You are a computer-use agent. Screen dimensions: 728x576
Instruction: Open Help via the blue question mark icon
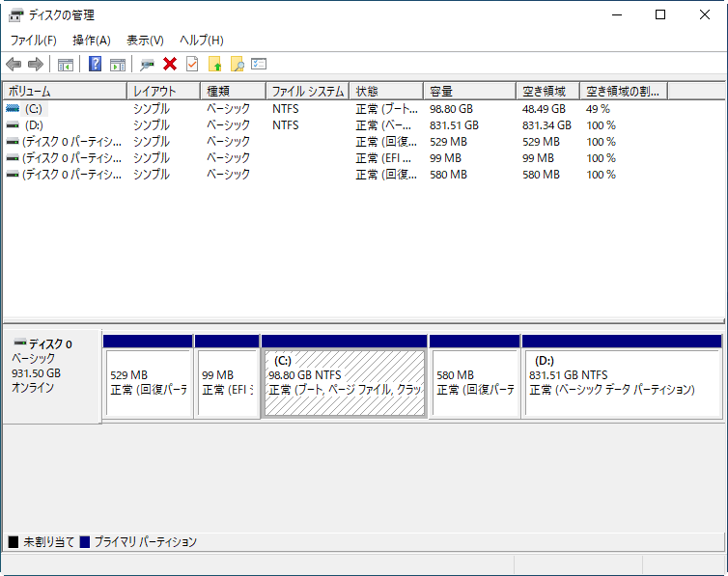coord(96,64)
